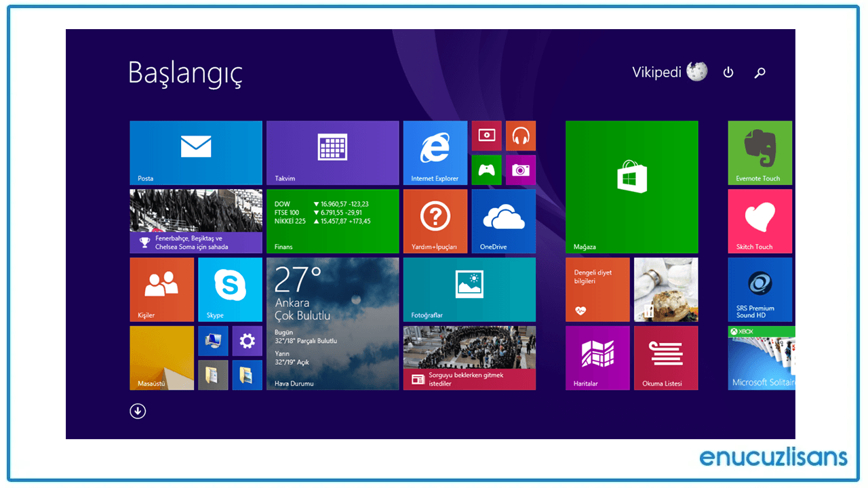This screenshot has width=868, height=488.
Task: Open the OneDrive cloud tile
Action: (504, 222)
